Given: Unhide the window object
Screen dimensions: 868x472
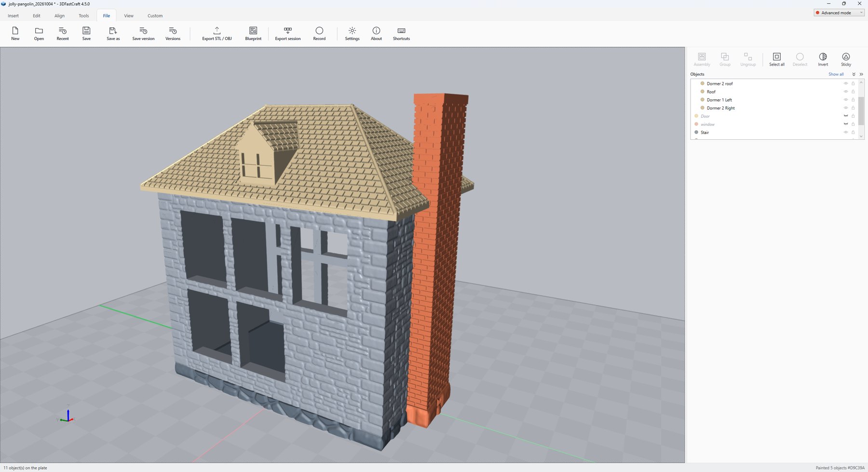Looking at the screenshot, I should [845, 124].
